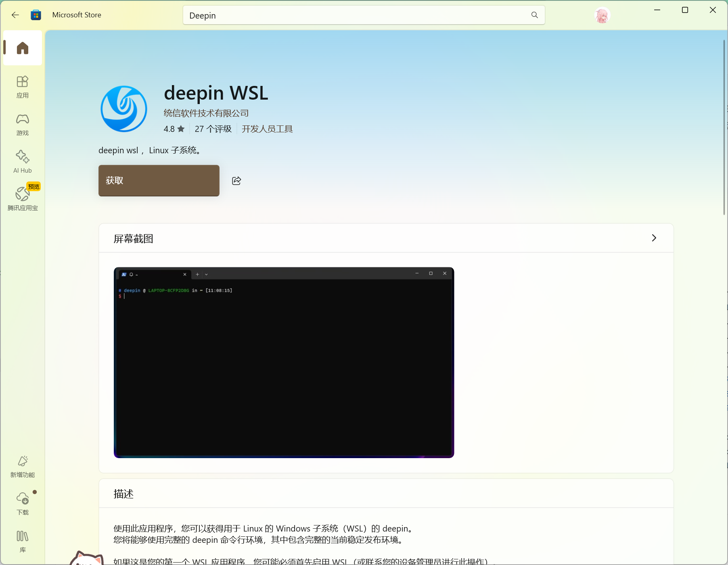
Task: Open the Home sidebar tab
Action: click(23, 48)
